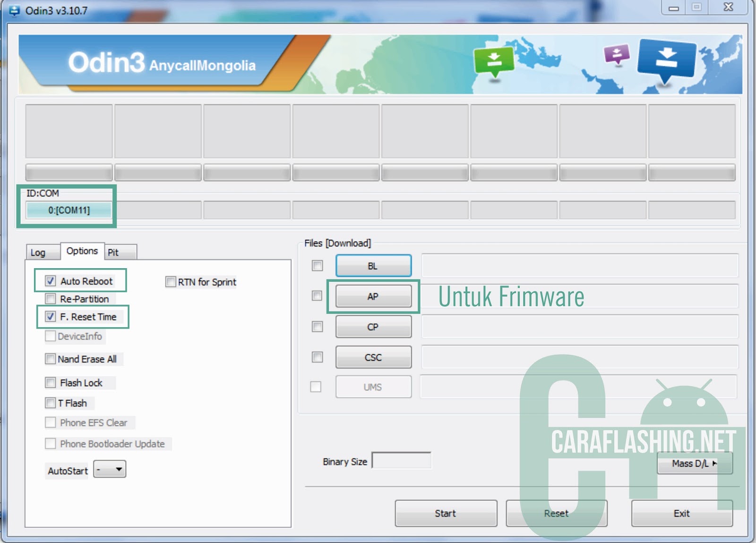Toggle the F. Reset Time checkbox
This screenshot has width=756, height=543.
[51, 317]
